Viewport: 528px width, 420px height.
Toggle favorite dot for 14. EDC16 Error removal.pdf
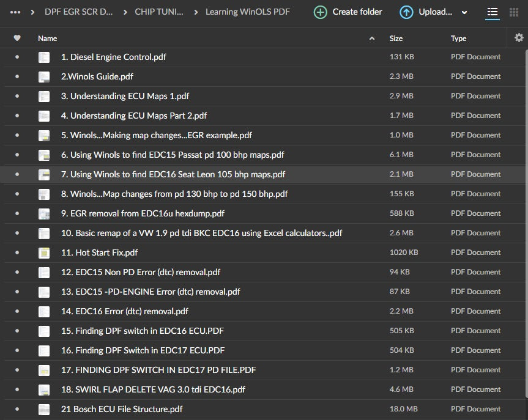point(17,311)
